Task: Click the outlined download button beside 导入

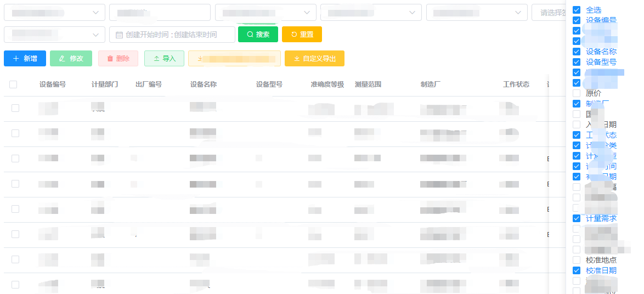Action: click(x=235, y=58)
